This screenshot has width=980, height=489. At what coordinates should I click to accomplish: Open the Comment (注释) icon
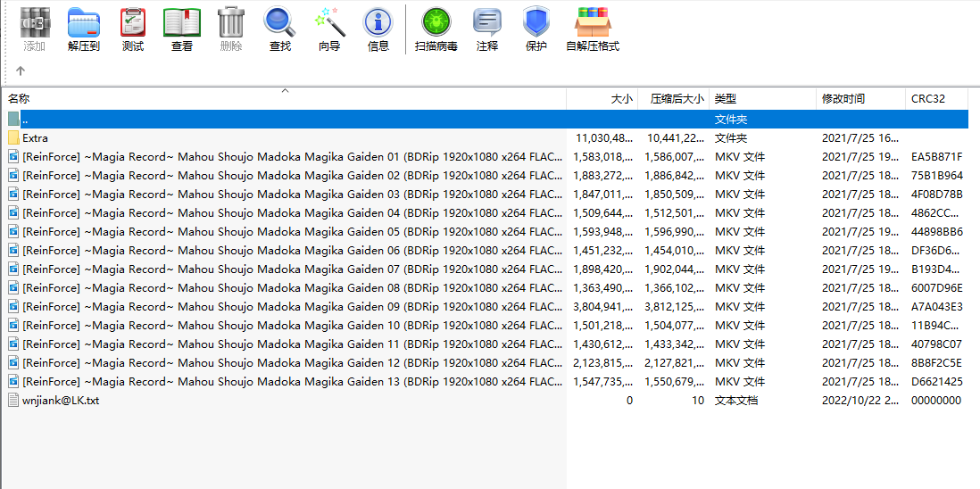487,29
